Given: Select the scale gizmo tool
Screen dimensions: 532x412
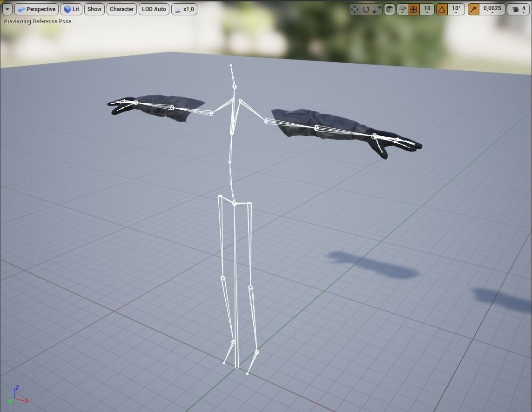Looking at the screenshot, I should tap(377, 9).
